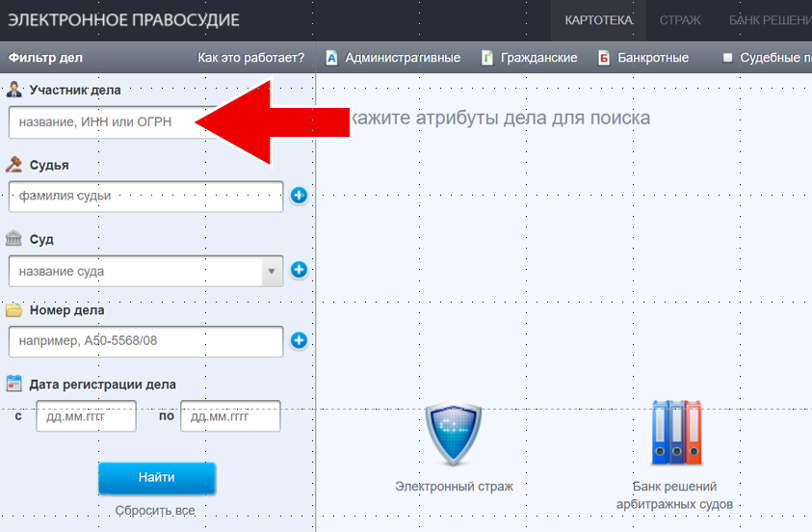
Task: Add another case number with plus icon
Action: pyautogui.click(x=299, y=340)
